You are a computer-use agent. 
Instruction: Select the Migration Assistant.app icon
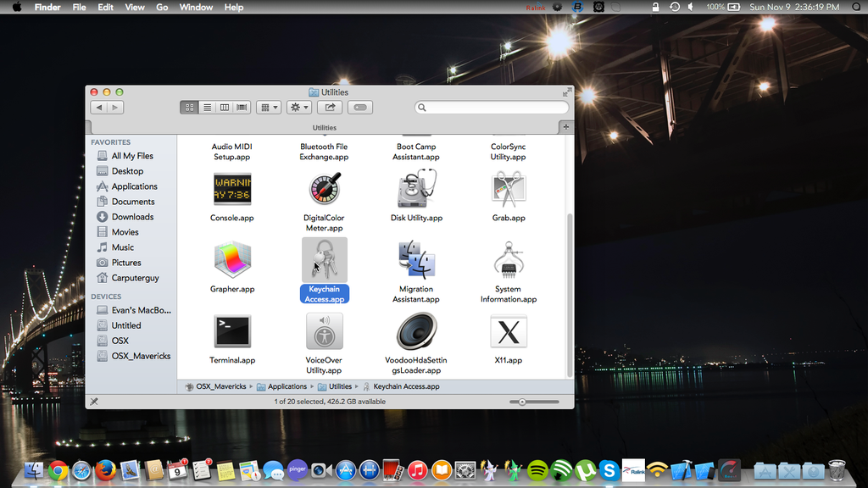(416, 260)
